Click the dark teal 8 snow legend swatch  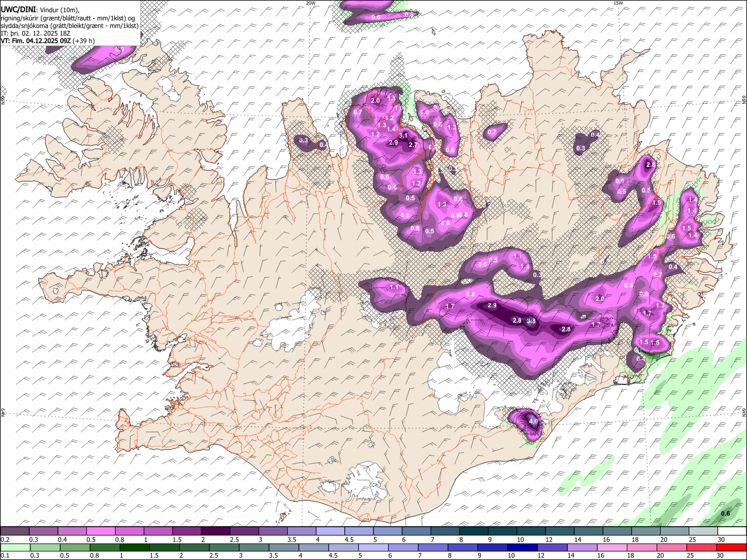(x=473, y=531)
